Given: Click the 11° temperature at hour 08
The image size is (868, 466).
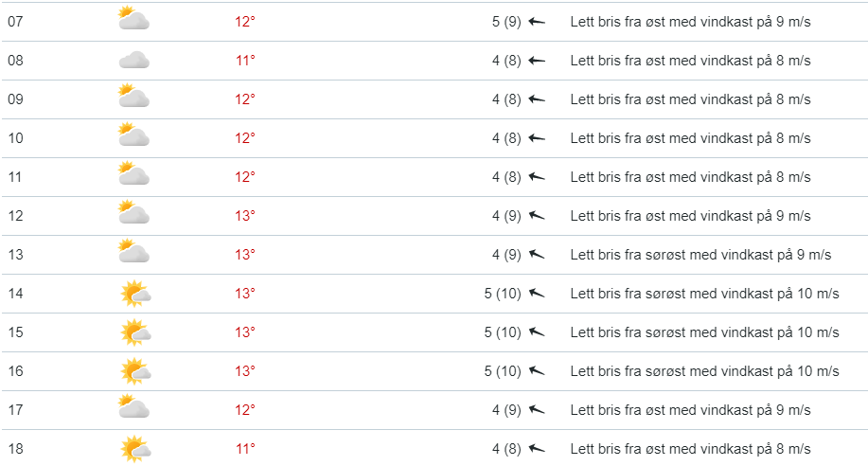Looking at the screenshot, I should (245, 61).
